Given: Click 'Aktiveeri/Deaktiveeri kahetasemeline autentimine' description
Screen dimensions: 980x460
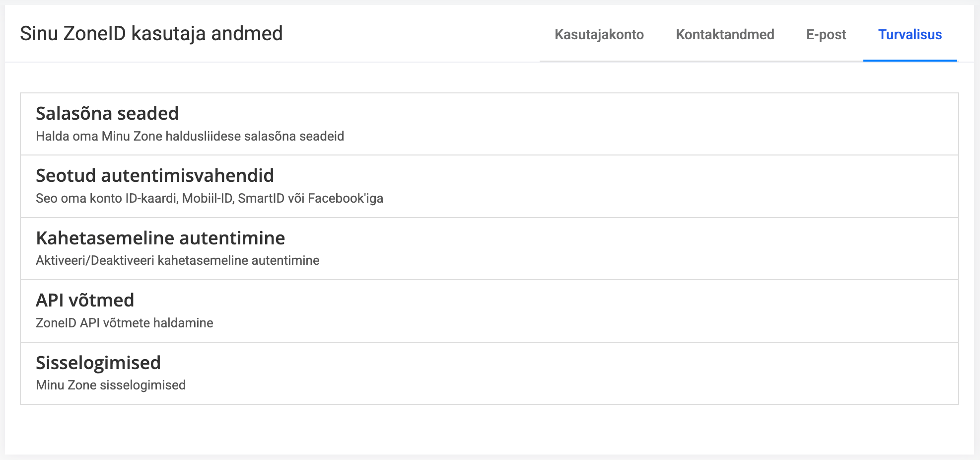Looking at the screenshot, I should click(178, 261).
